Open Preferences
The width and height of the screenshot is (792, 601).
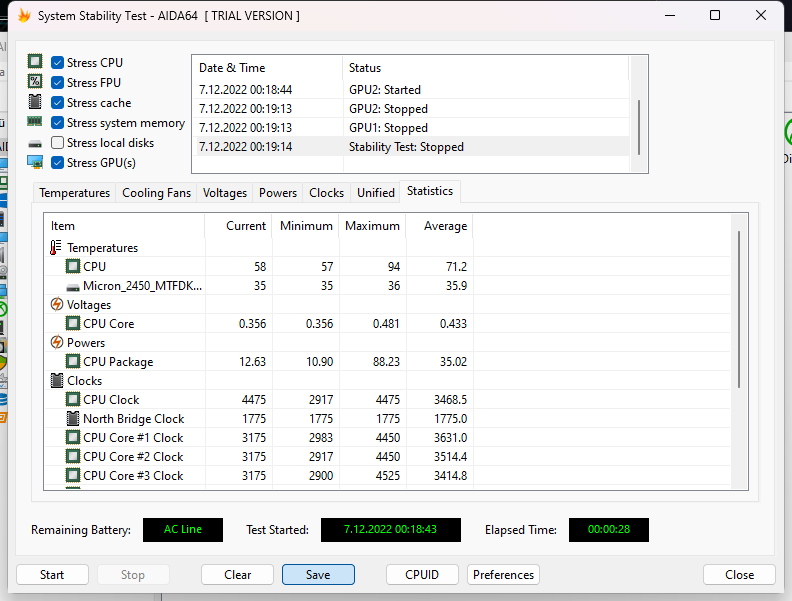point(503,575)
